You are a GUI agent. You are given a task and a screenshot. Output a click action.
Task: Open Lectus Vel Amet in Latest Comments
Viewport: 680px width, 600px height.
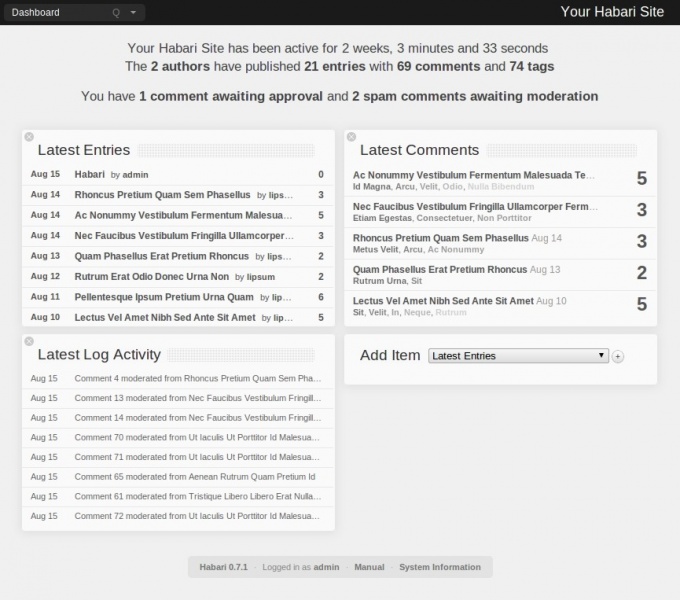coord(443,301)
